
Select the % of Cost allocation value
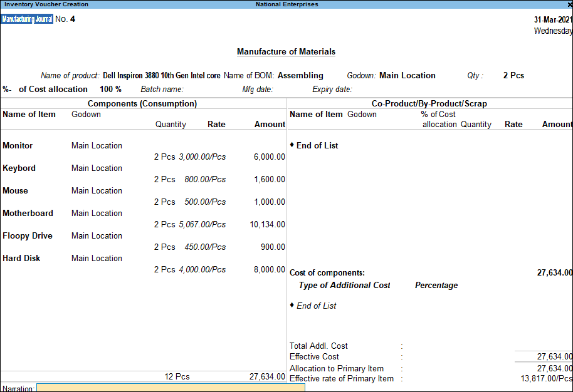110,89
